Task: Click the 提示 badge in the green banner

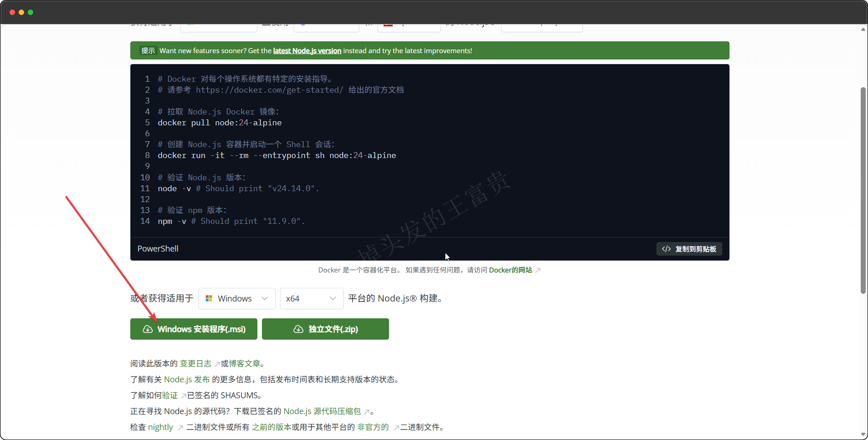Action: coord(148,51)
